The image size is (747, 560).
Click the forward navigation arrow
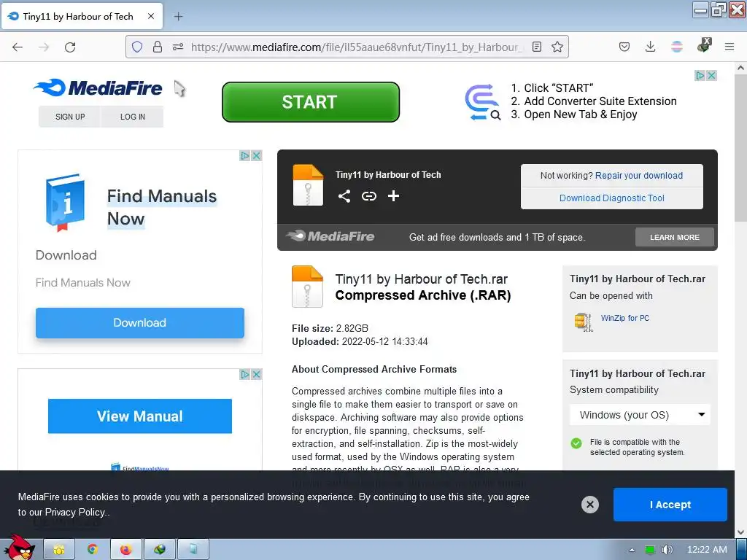44,47
